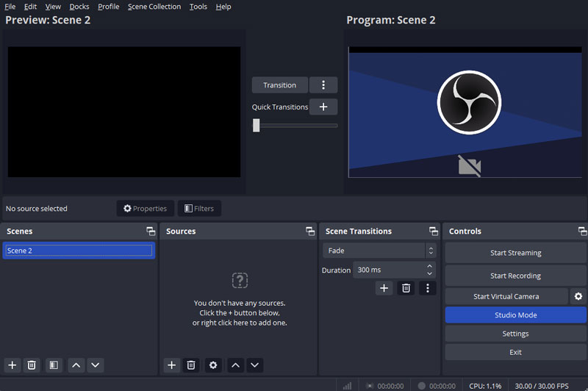Open the Docks menu
Image resolution: width=588 pixels, height=391 pixels.
pos(79,7)
